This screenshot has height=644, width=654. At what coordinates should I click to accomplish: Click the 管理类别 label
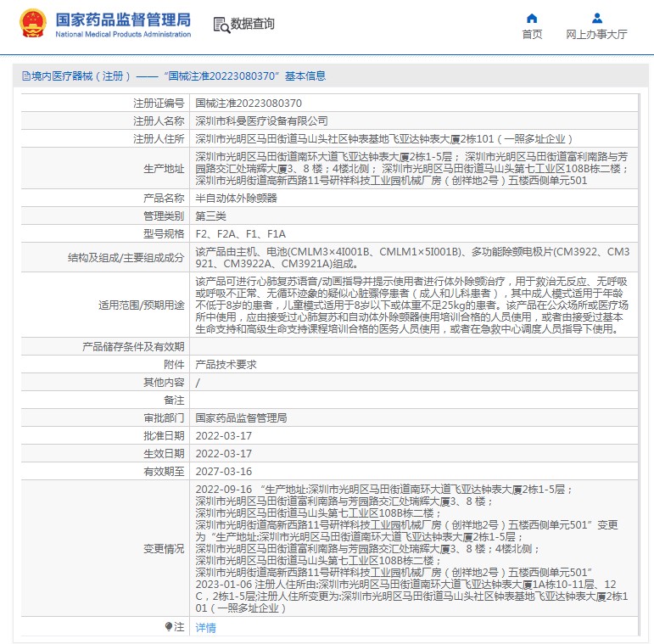tap(164, 216)
